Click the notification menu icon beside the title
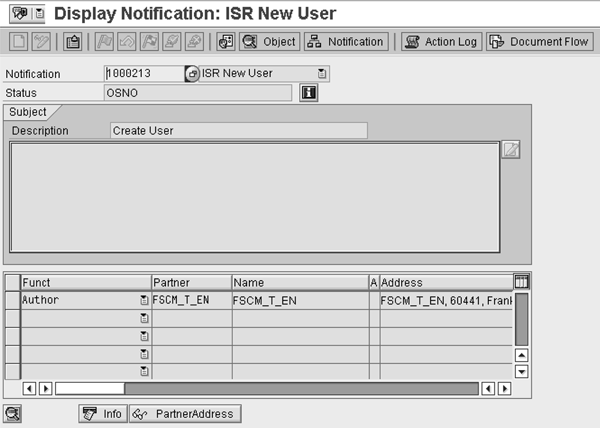600x428 pixels. click(x=21, y=13)
